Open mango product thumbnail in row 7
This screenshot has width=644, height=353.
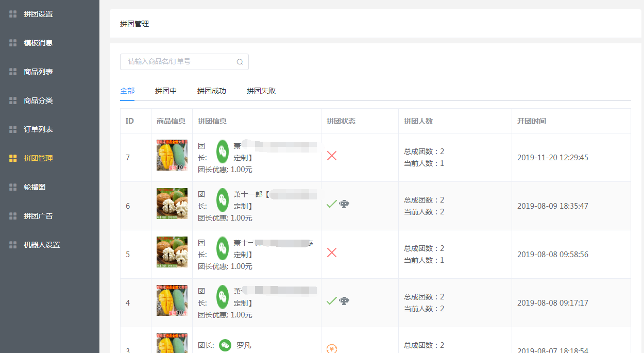coord(172,155)
